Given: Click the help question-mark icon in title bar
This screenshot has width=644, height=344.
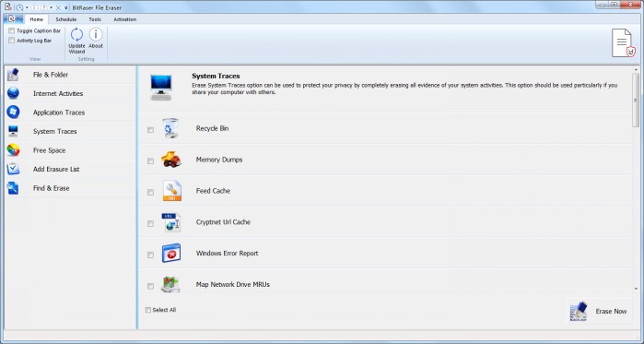Looking at the screenshot, I should pyautogui.click(x=43, y=7).
